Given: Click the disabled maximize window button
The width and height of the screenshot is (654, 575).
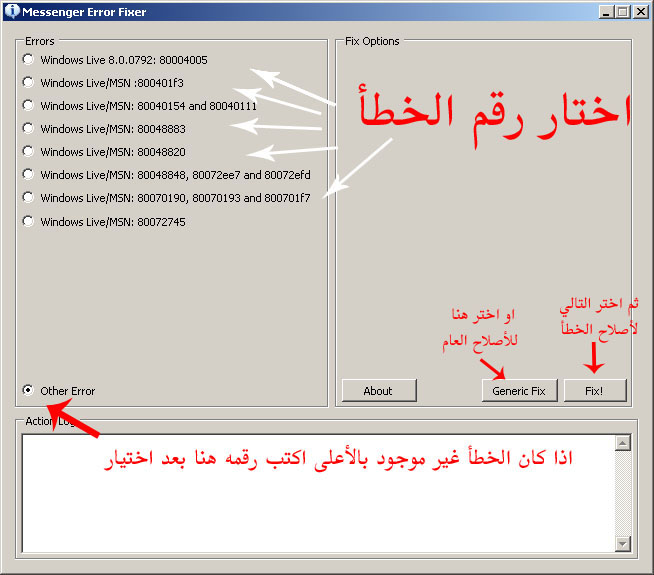Looking at the screenshot, I should pos(622,11).
